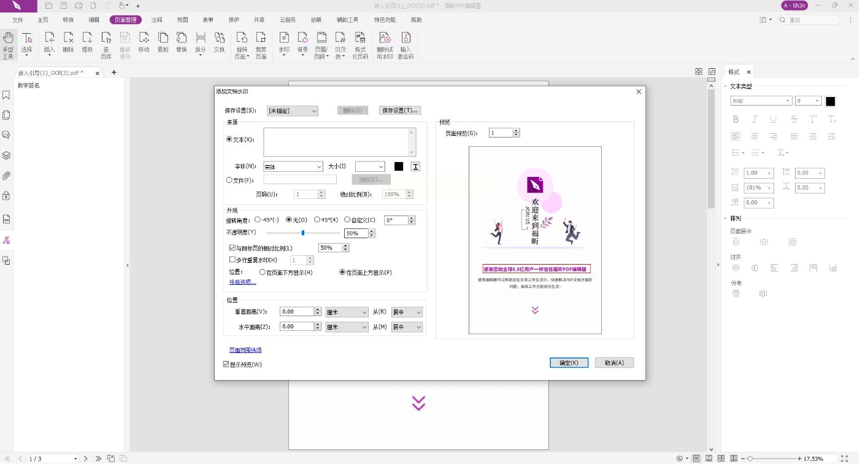This screenshot has width=868, height=466.
Task: Select the Hand tool in ribbon
Action: 8,45
